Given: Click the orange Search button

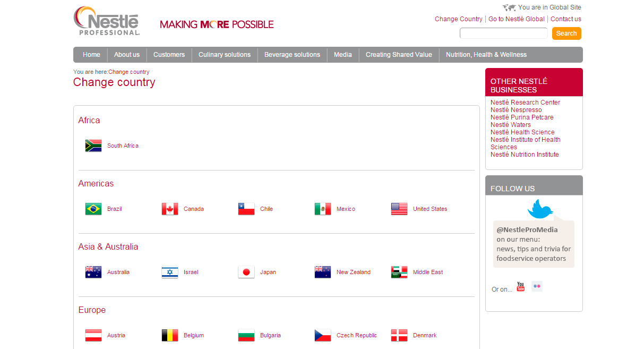Looking at the screenshot, I should pyautogui.click(x=566, y=33).
